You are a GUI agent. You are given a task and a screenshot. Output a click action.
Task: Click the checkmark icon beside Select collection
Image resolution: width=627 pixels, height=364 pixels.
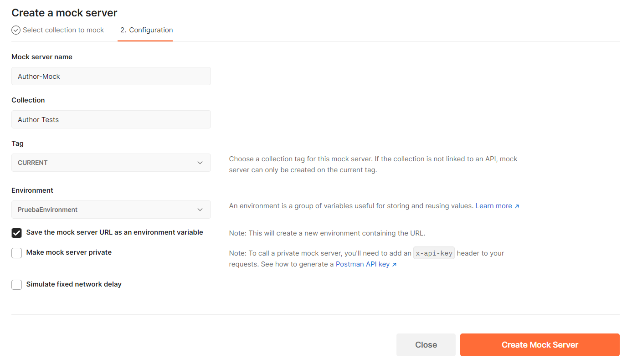[16, 30]
